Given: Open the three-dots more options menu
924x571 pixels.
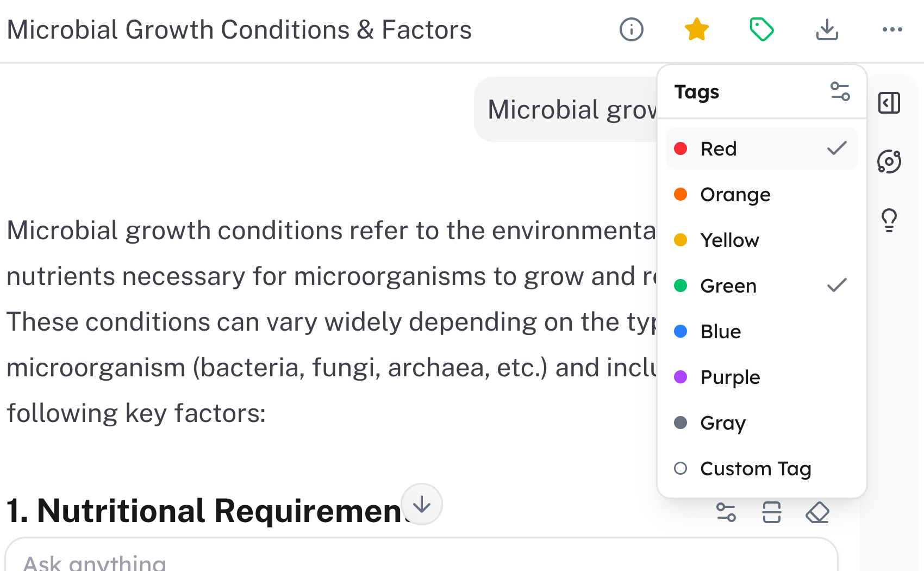Looking at the screenshot, I should (892, 29).
